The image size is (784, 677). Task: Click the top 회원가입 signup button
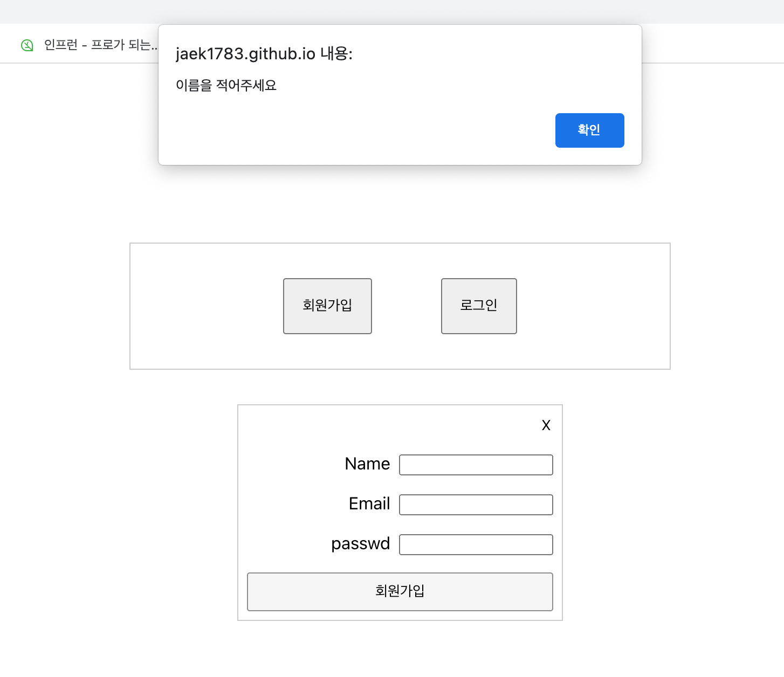(x=327, y=306)
